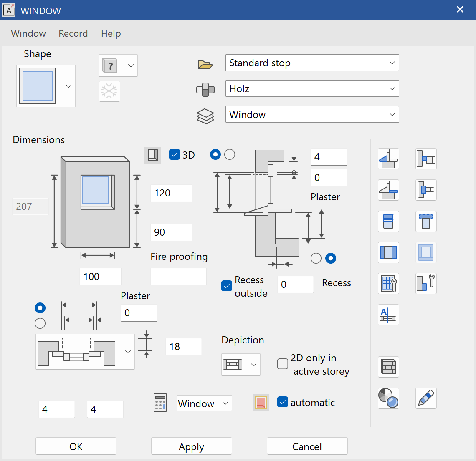
Task: Click the door-leaf icon left of 3D checkbox
Action: tap(153, 155)
